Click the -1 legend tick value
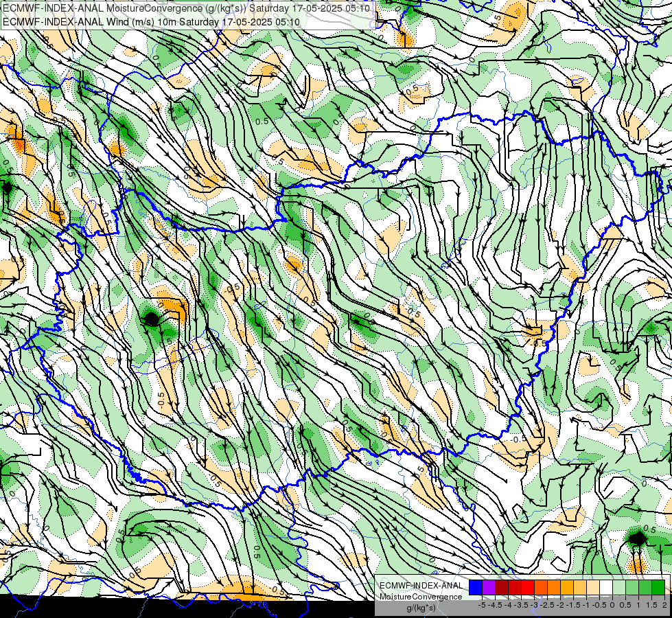Screen dimensions: 672x618 point(586,605)
